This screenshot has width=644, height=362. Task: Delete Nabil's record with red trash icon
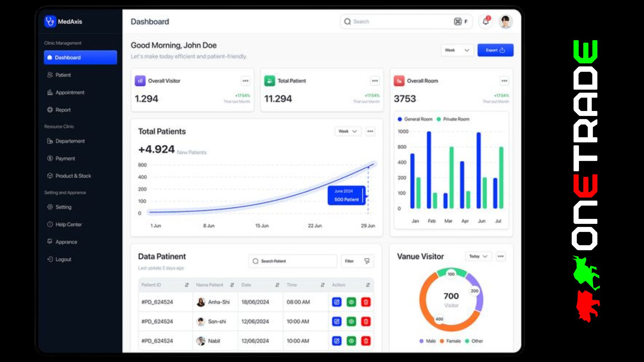click(x=366, y=341)
